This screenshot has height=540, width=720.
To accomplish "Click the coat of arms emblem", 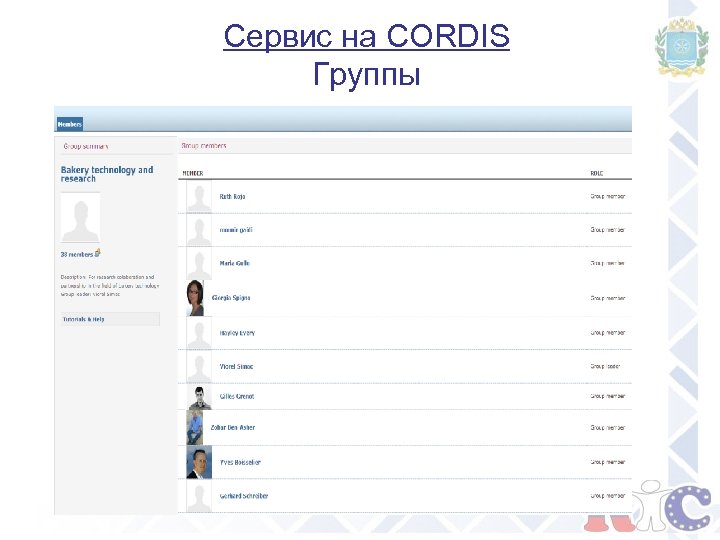I will 682,46.
